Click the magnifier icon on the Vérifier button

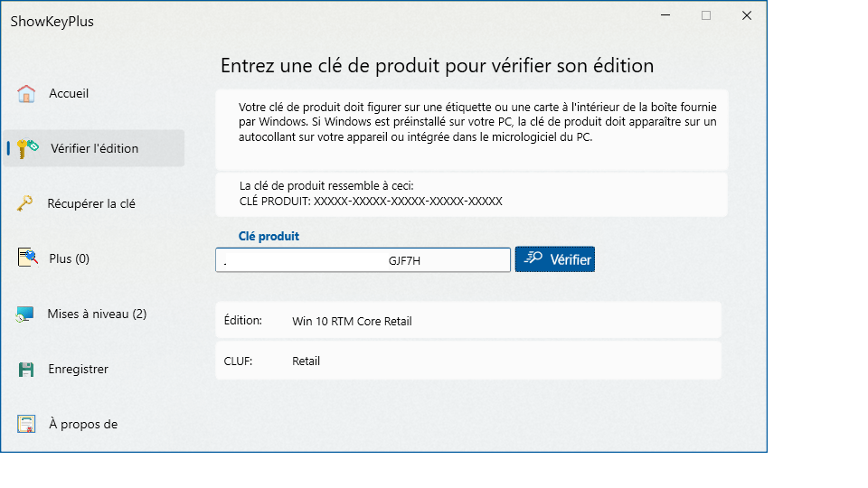[533, 258]
